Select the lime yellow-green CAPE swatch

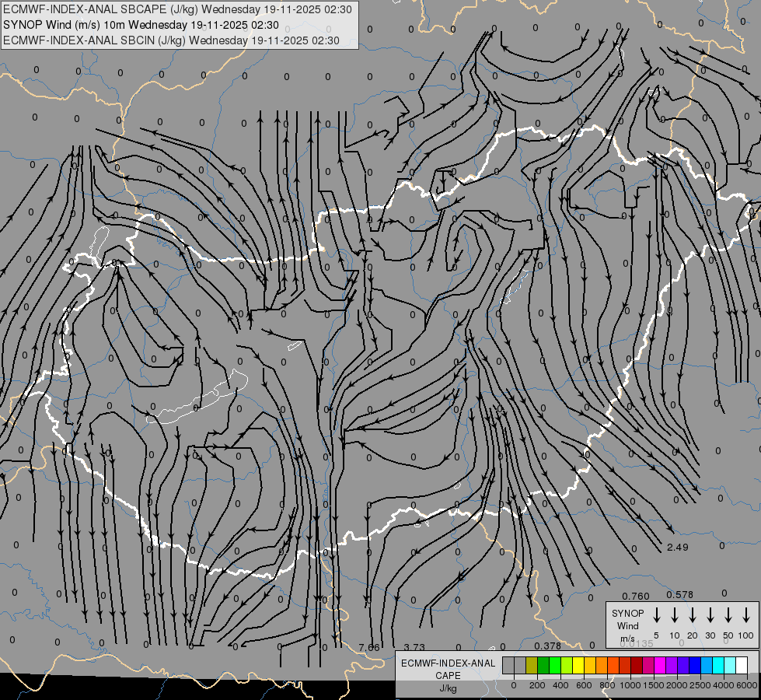pos(567,665)
